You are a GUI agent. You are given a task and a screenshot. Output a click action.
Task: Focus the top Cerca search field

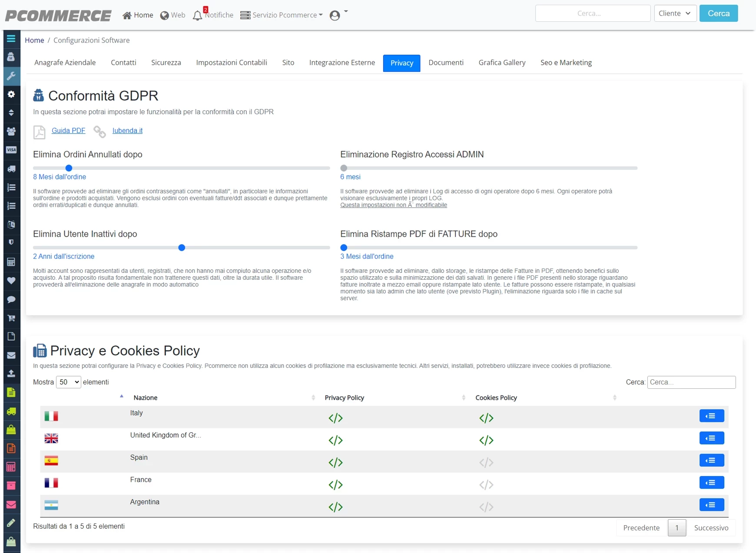coord(593,13)
